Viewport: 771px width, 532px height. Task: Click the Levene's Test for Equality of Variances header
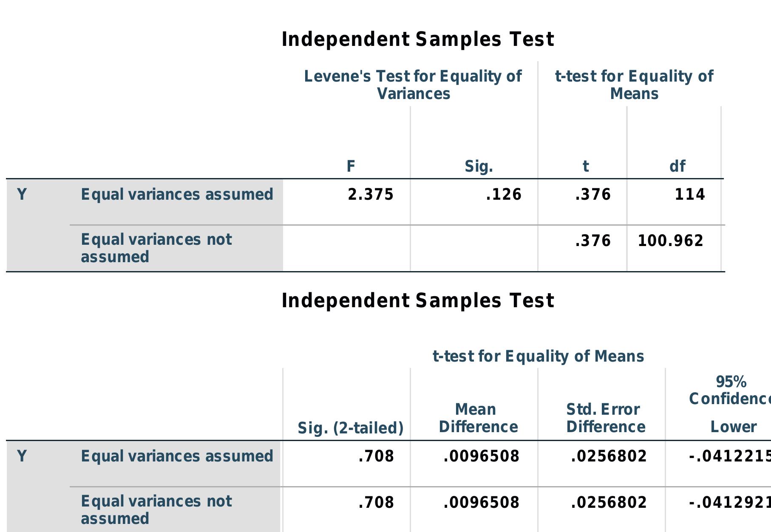[413, 85]
